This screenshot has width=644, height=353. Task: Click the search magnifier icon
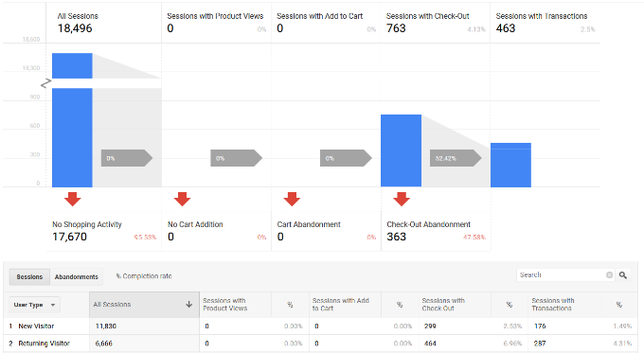622,275
